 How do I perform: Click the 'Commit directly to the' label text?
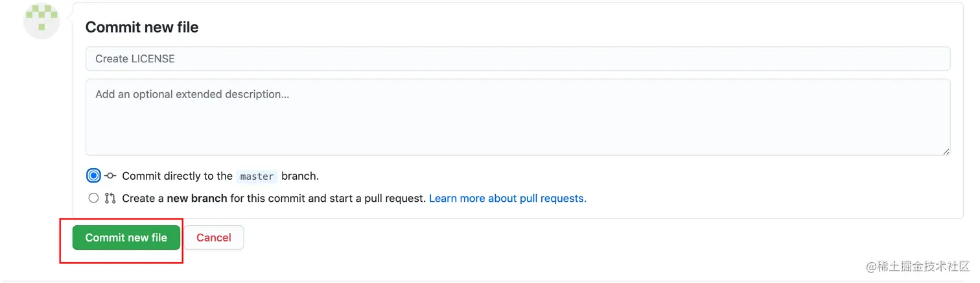[177, 176]
